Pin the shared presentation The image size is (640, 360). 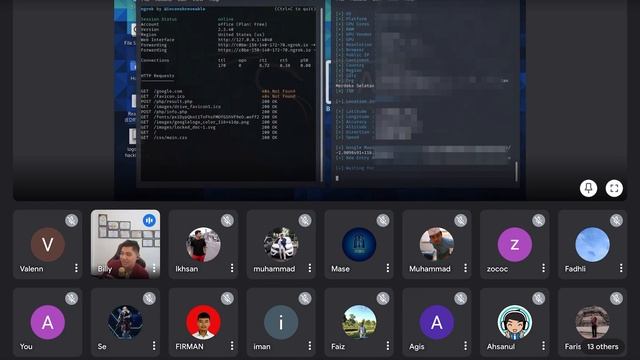tap(588, 188)
